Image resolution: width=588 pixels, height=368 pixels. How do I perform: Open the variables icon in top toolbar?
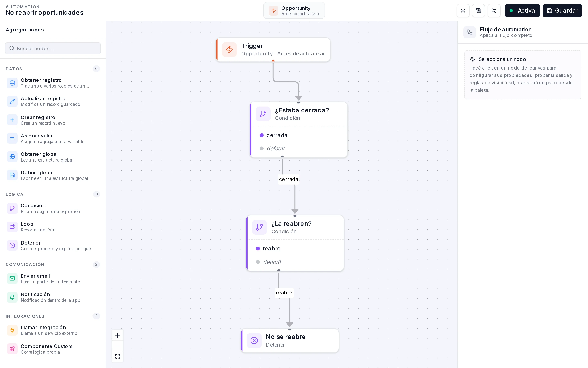tap(463, 11)
